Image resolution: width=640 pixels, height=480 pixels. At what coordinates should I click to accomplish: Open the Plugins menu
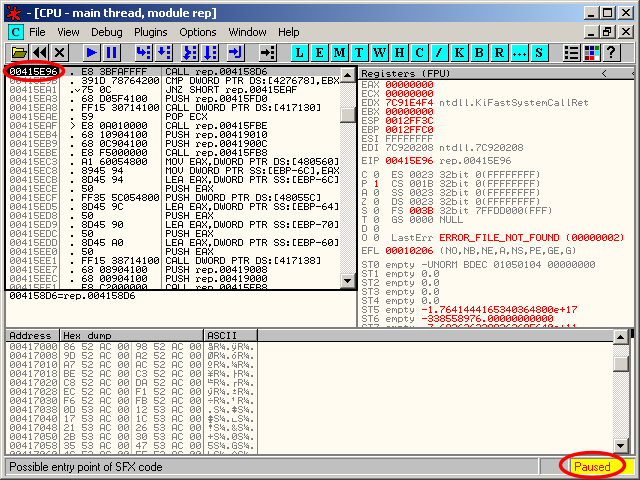151,32
